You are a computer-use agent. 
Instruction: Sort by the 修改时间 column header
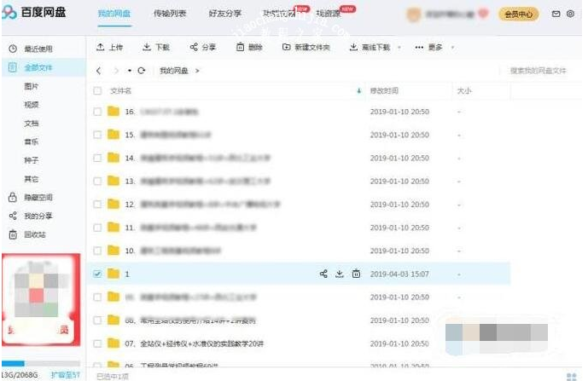(384, 90)
